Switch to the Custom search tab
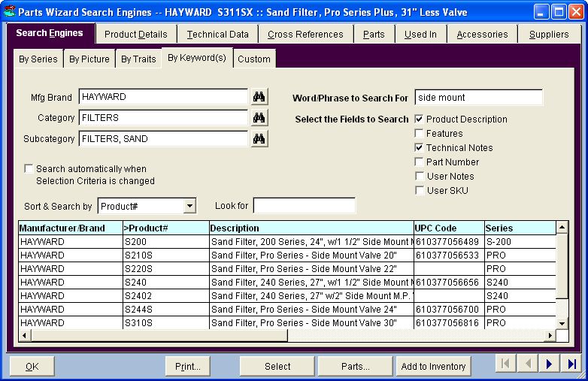This screenshot has width=588, height=381. (254, 59)
